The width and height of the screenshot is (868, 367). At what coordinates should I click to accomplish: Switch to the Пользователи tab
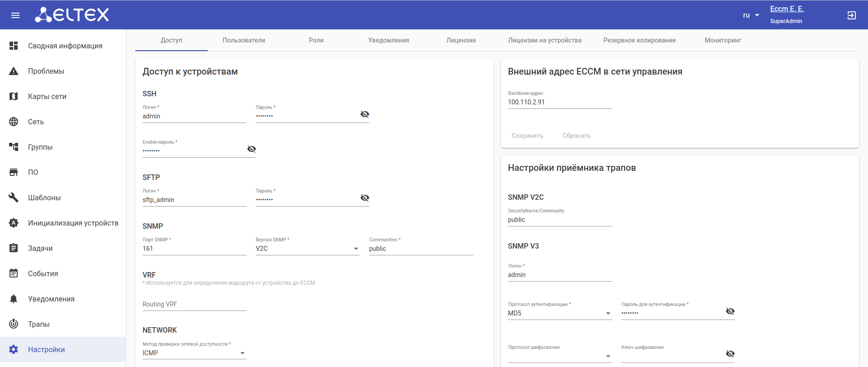point(243,40)
